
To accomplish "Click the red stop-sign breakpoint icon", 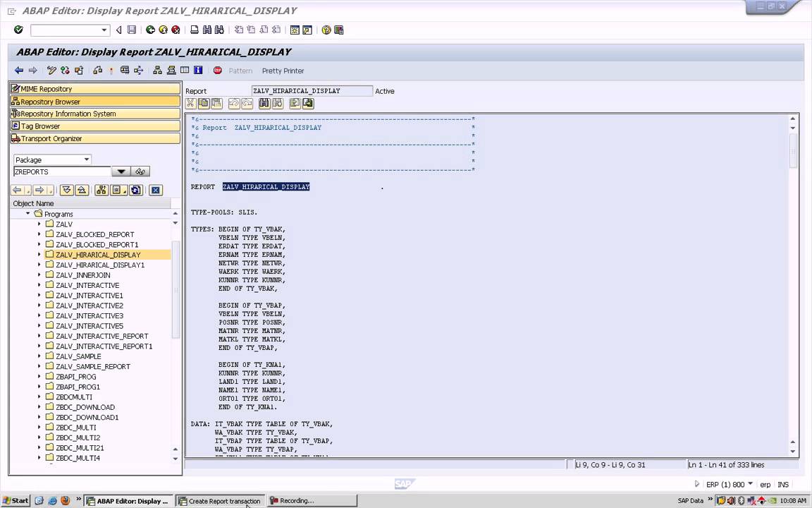I will (218, 70).
